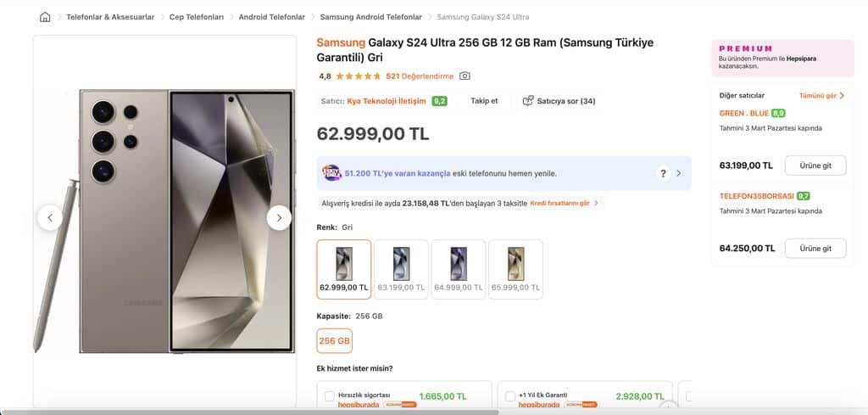Choose the 64.999,00 TL purple color variant

coord(458,269)
